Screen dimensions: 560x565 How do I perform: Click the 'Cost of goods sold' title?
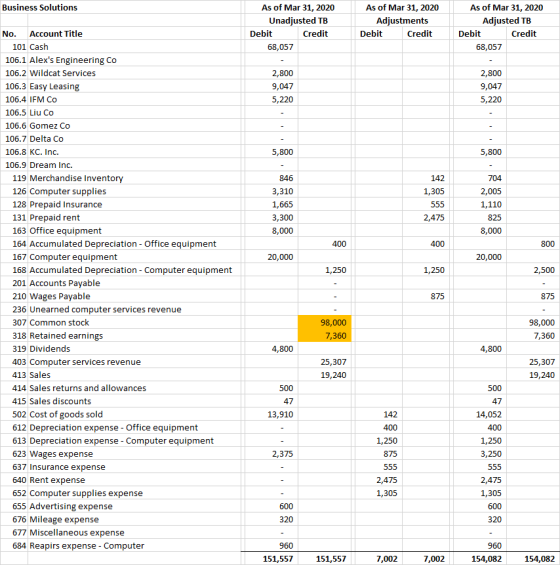(66, 414)
